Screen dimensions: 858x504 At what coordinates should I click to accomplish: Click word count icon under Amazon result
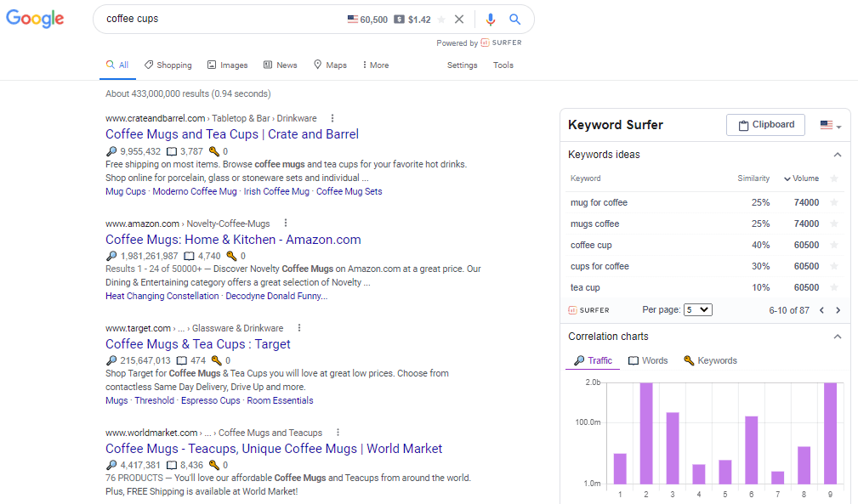(189, 256)
